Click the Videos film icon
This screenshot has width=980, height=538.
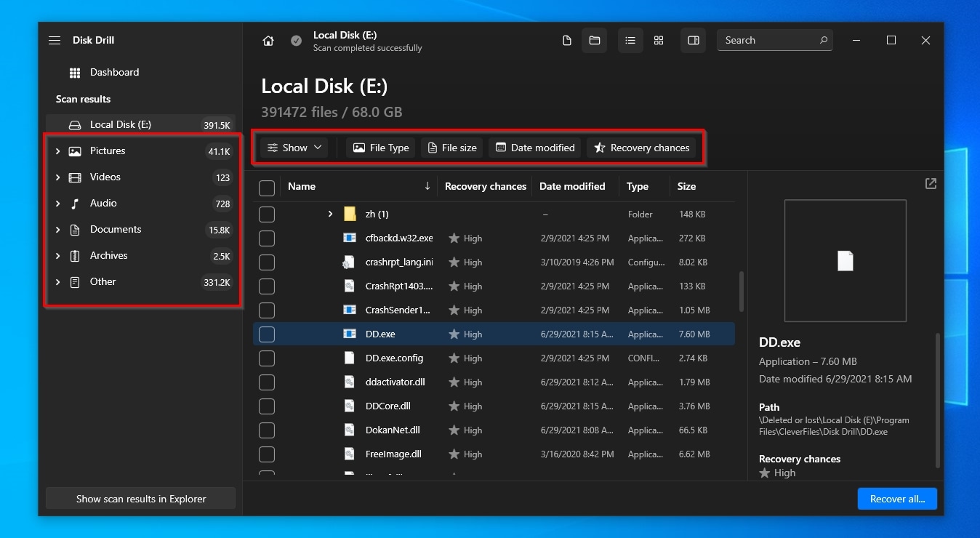tap(75, 177)
